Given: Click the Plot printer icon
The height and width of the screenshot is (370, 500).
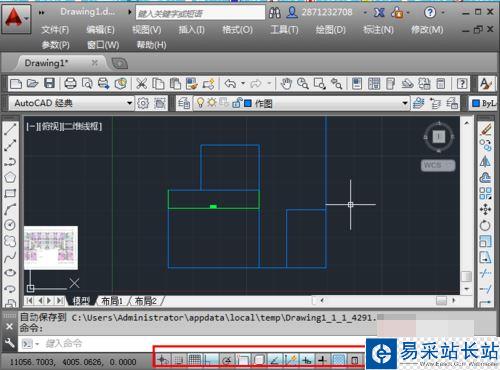Looking at the screenshot, I should [70, 84].
